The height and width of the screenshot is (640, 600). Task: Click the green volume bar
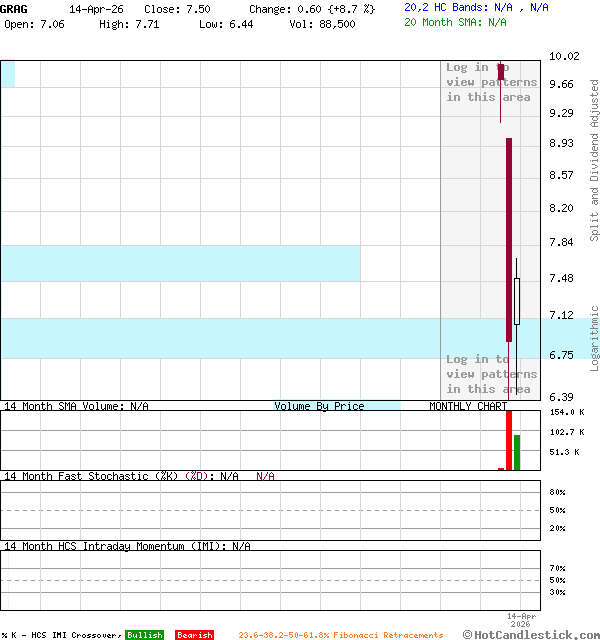[517, 452]
